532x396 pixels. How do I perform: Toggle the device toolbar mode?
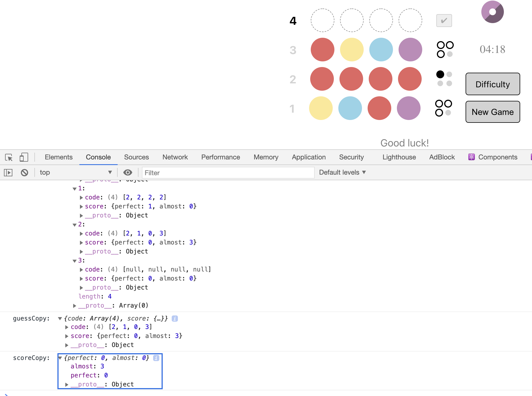[x=24, y=157]
